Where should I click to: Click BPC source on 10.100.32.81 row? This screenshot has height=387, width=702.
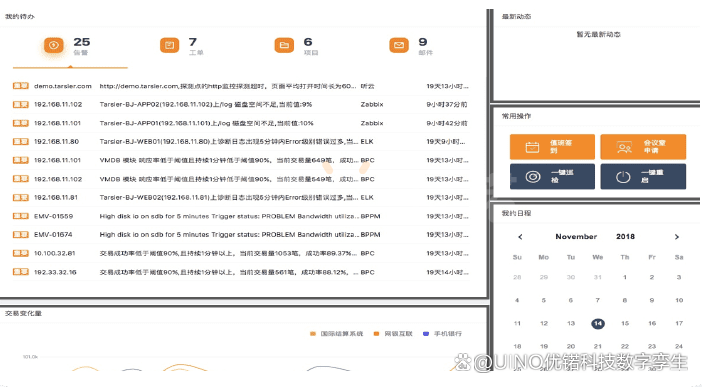pos(368,254)
